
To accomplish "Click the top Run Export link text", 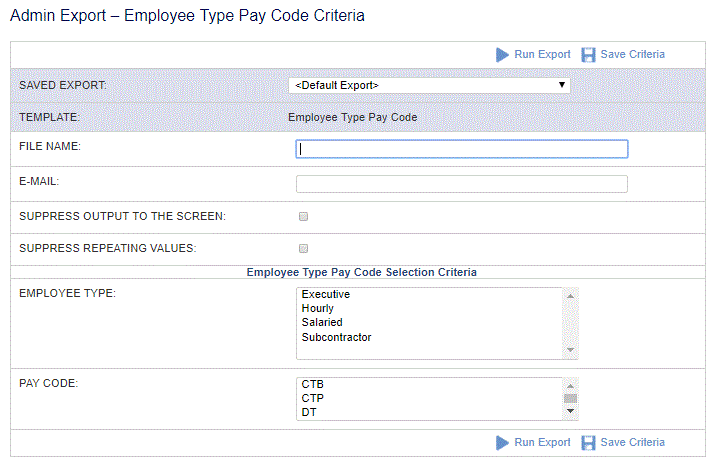I will pos(542,54).
